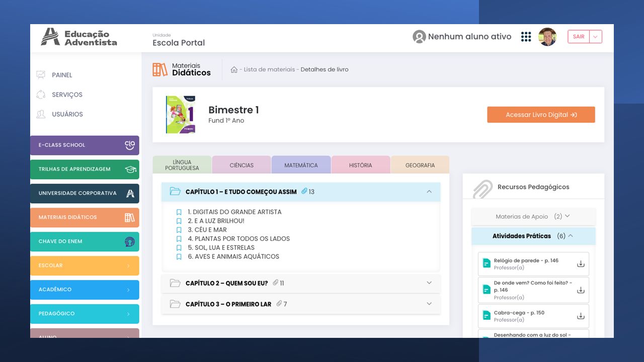Viewport: 644px width, 362px height.
Task: Collapse Capítulo 1 using its chevron
Action: [x=429, y=192]
